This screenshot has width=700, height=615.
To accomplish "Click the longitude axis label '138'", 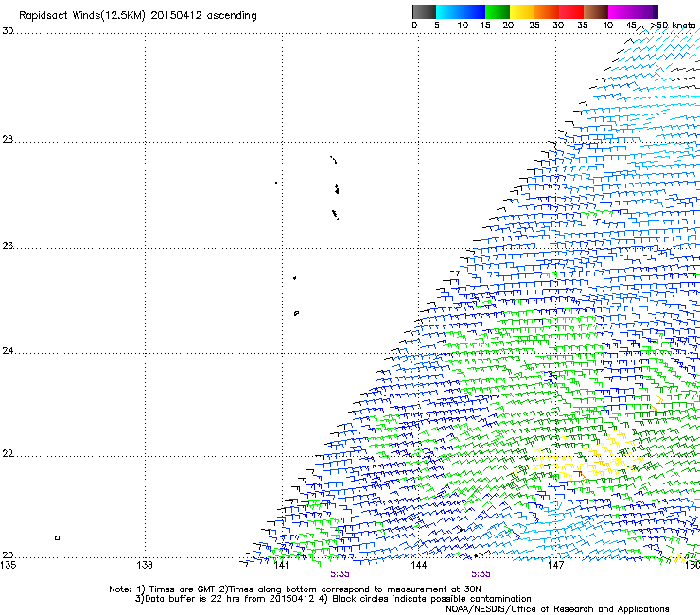I will (x=145, y=565).
